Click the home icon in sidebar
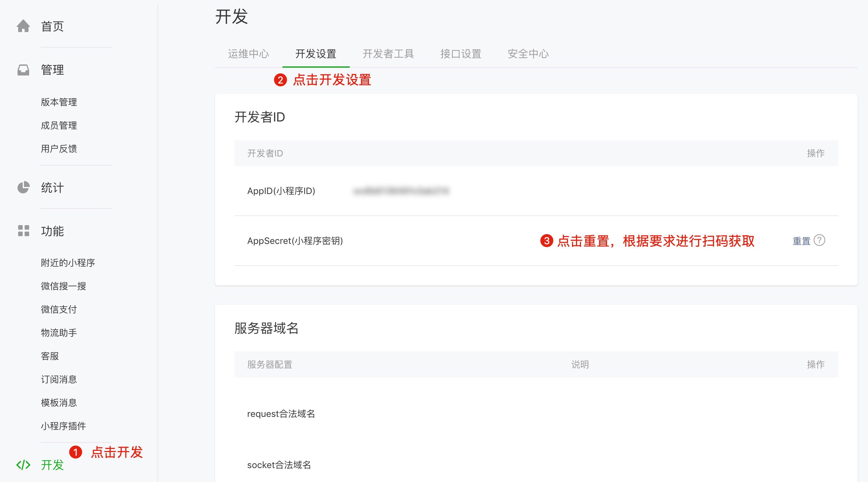This screenshot has width=868, height=482. coord(23,26)
